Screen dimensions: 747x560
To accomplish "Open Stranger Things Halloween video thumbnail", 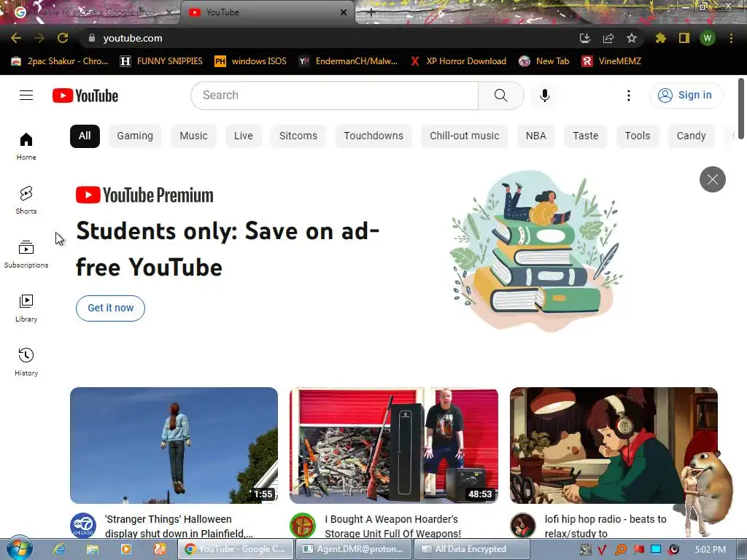I will point(174,446).
